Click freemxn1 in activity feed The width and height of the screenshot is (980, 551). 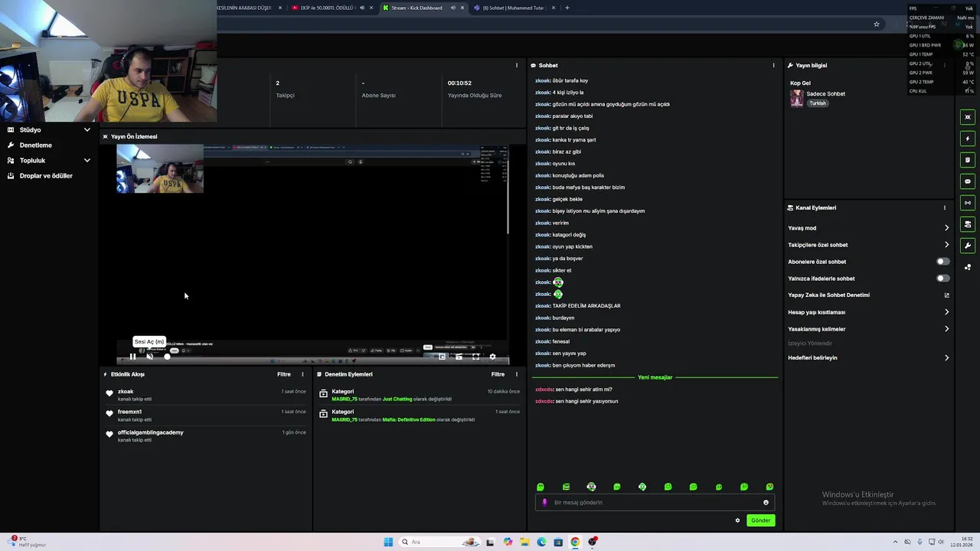click(129, 412)
